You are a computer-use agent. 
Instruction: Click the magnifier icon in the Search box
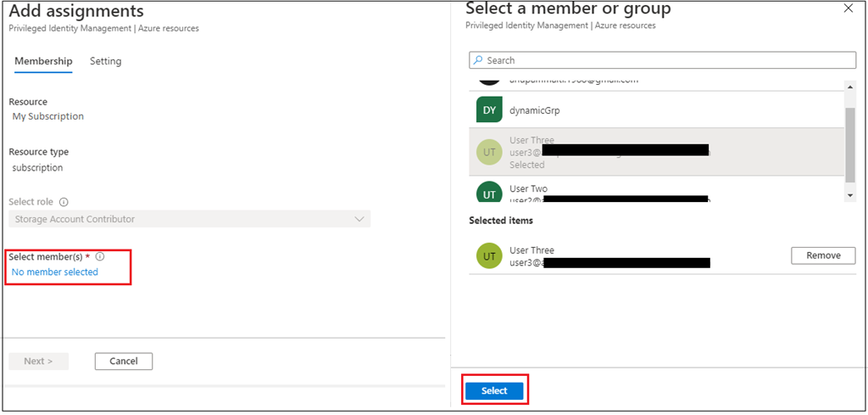(x=478, y=60)
